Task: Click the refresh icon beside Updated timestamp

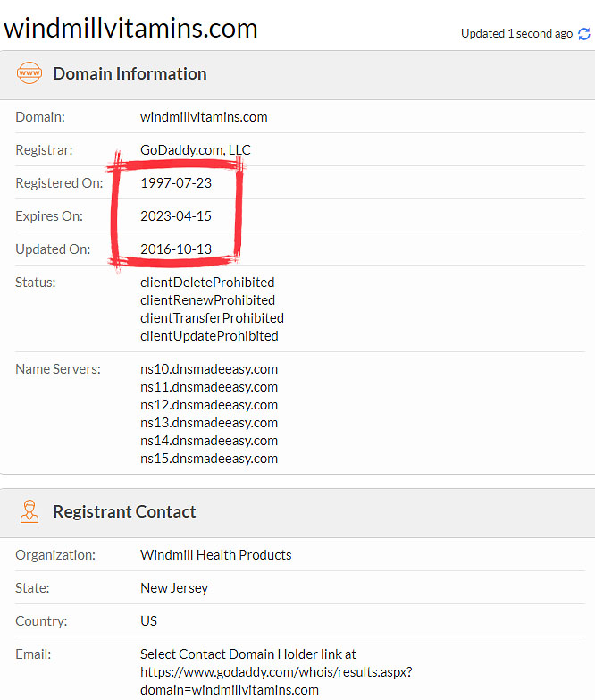Action: coord(584,34)
